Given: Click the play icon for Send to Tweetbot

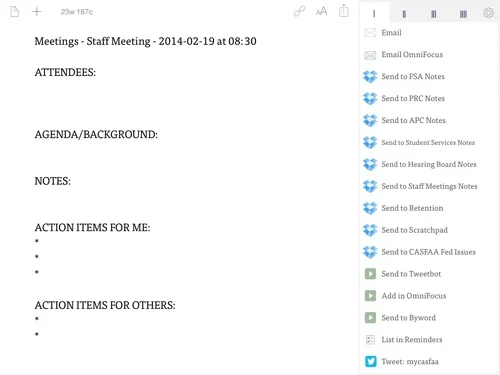Looking at the screenshot, I should [370, 274].
